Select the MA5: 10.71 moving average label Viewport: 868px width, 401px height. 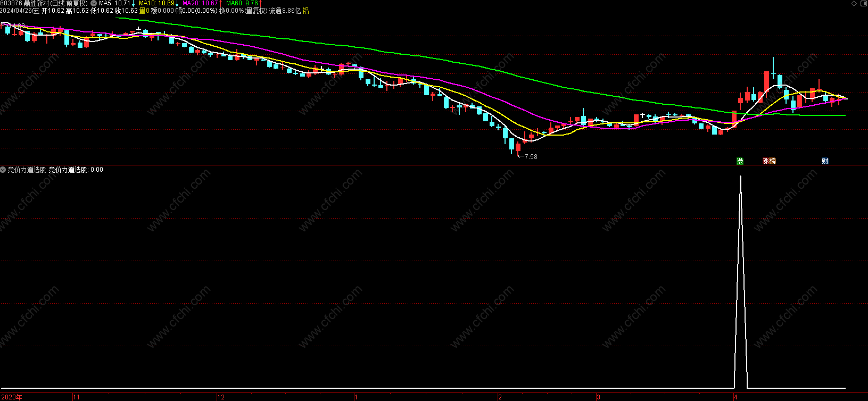[x=114, y=3]
